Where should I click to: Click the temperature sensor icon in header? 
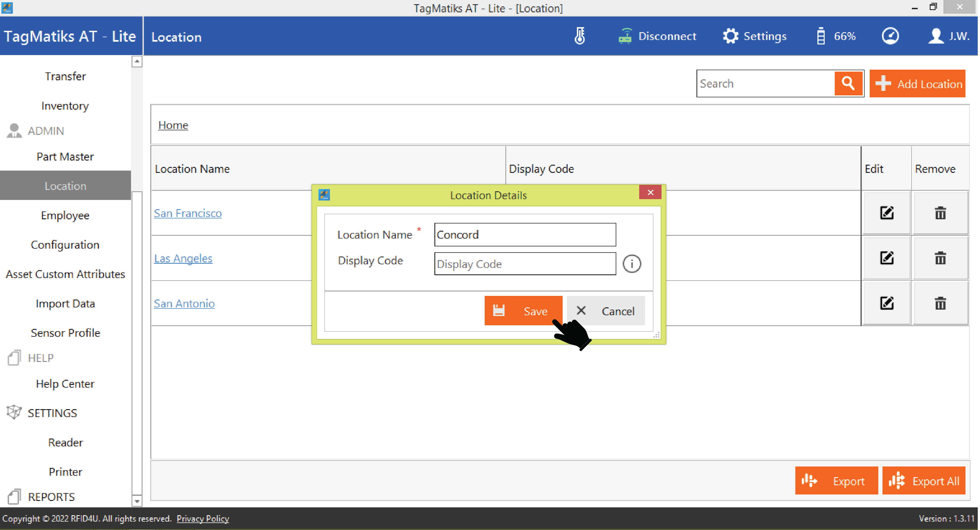coord(579,36)
